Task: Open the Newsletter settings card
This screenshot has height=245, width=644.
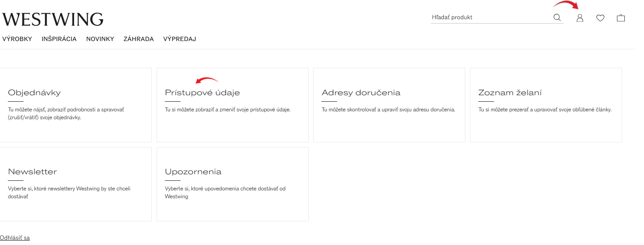Action: pyautogui.click(x=75, y=184)
